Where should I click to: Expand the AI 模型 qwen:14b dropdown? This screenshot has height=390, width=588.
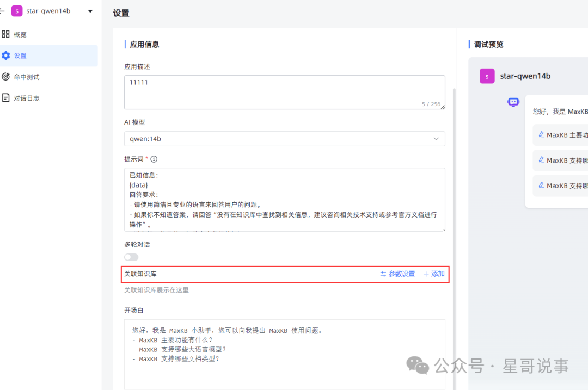[x=285, y=139]
